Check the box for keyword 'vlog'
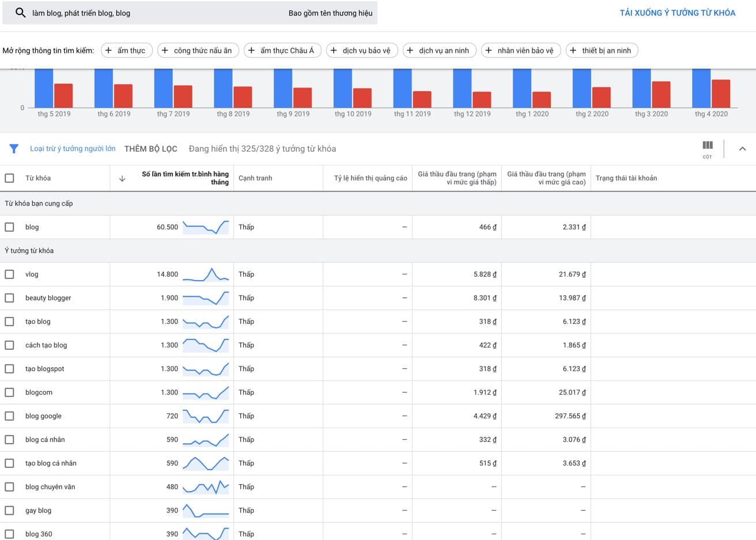756x540 pixels. click(x=9, y=274)
